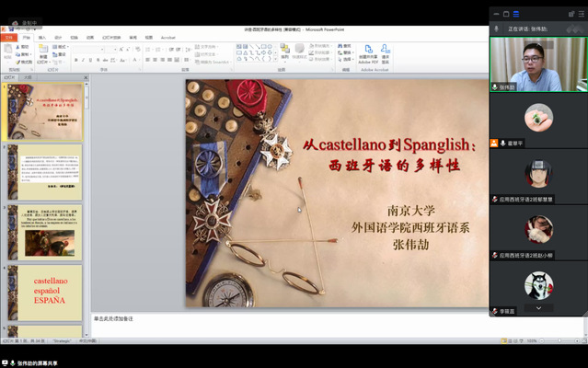Justify text in paragraph group
588x368 pixels.
(170, 60)
